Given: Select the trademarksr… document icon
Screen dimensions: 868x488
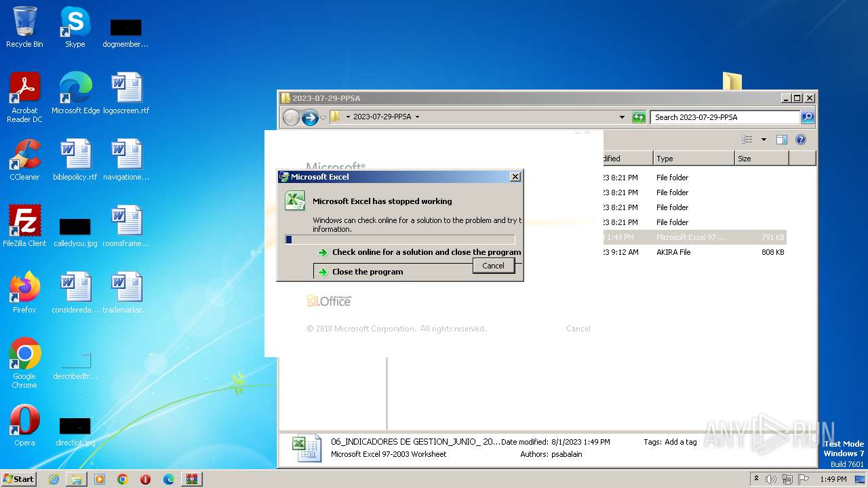Looking at the screenshot, I should point(126,292).
